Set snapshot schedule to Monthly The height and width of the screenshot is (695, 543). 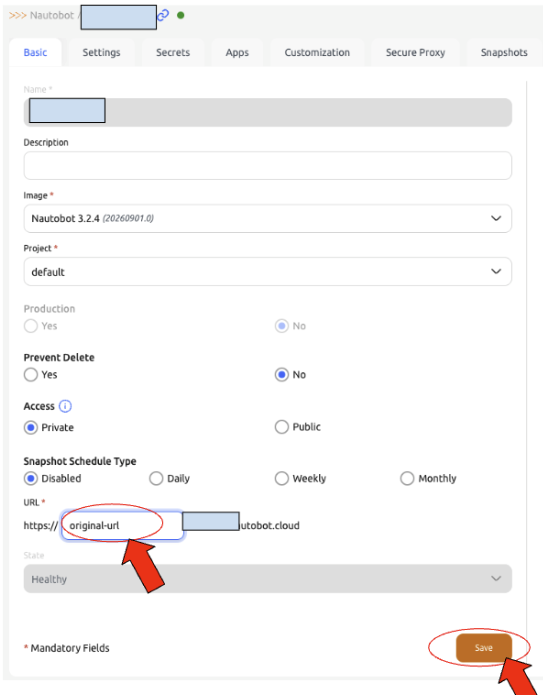tap(407, 479)
